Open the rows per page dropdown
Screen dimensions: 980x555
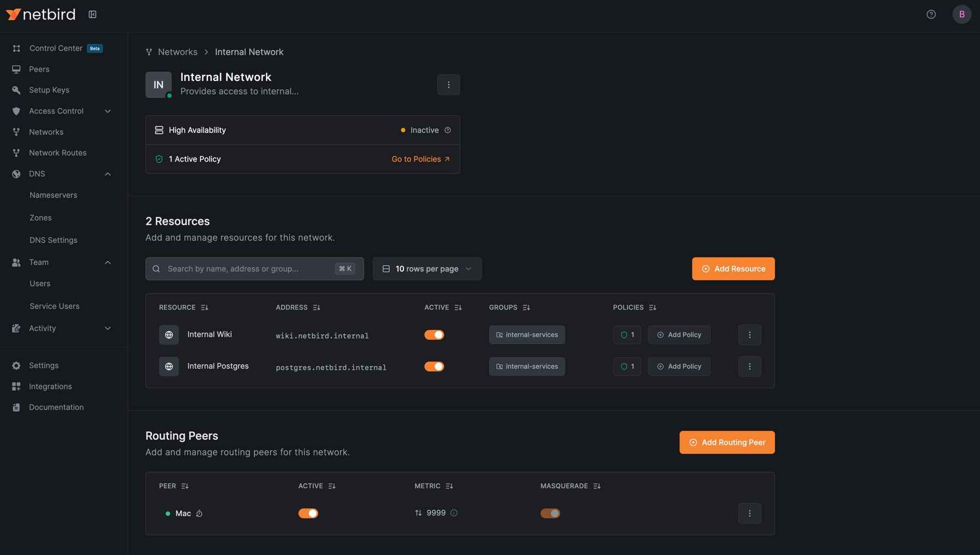click(x=427, y=268)
